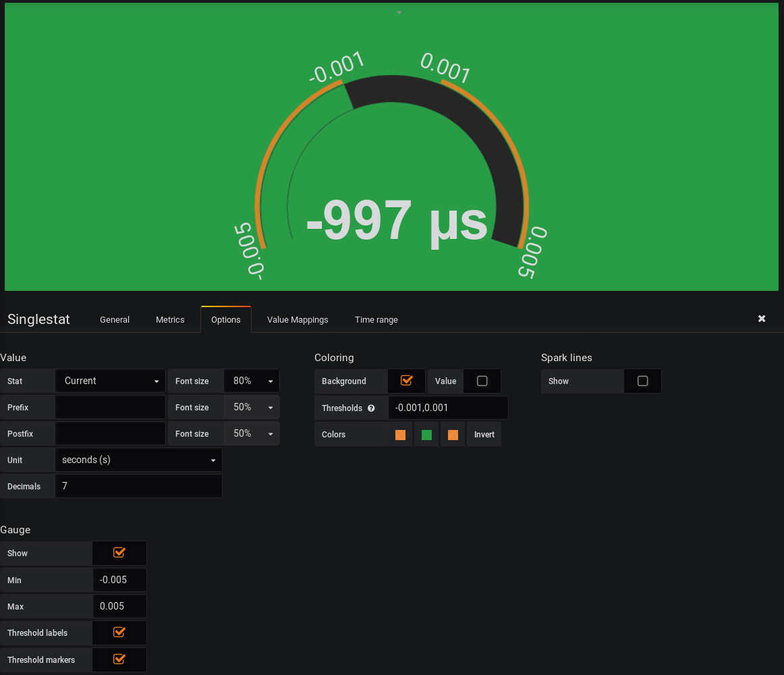Open the Prefix font size dropdown

coord(251,407)
